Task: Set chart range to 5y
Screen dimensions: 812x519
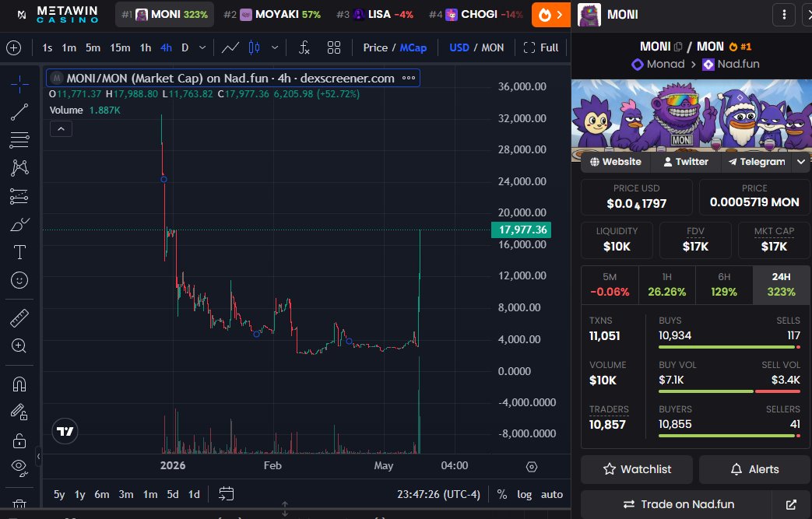Action: tap(59, 494)
